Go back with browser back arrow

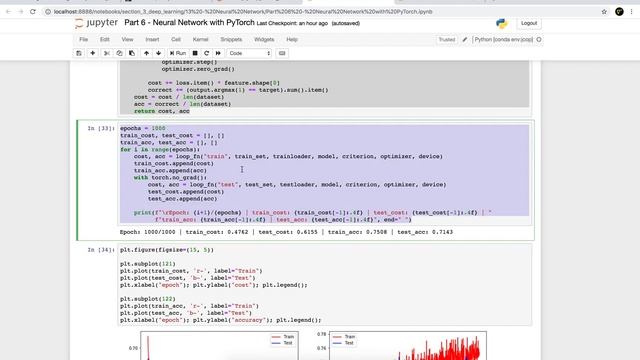pos(9,12)
